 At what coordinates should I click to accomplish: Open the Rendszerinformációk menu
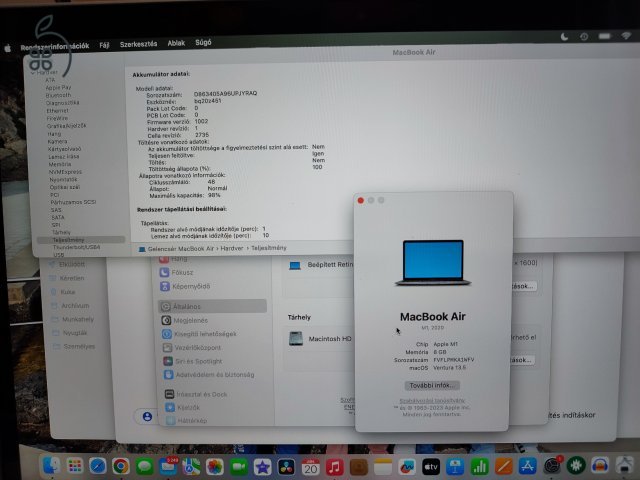tap(55, 47)
